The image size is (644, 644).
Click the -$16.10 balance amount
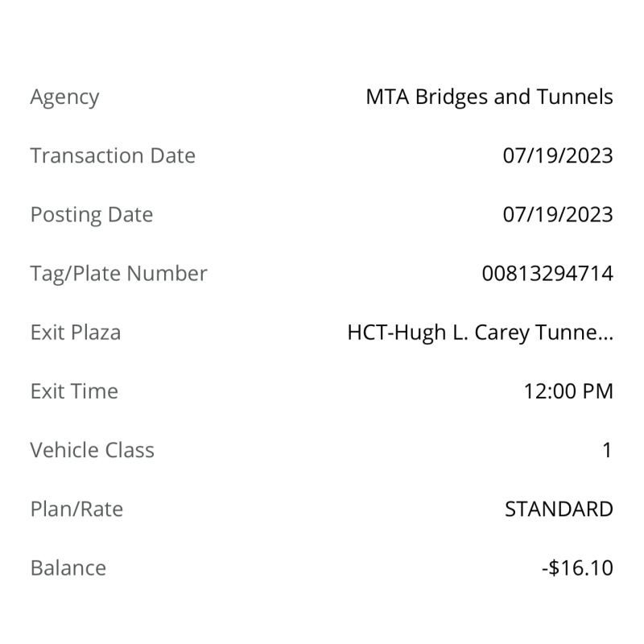[x=577, y=568]
